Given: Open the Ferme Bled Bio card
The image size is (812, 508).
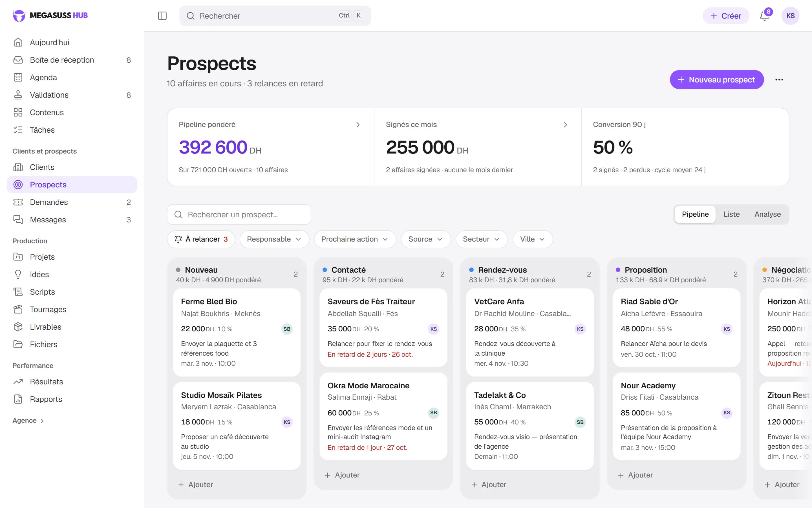Looking at the screenshot, I should point(237,332).
